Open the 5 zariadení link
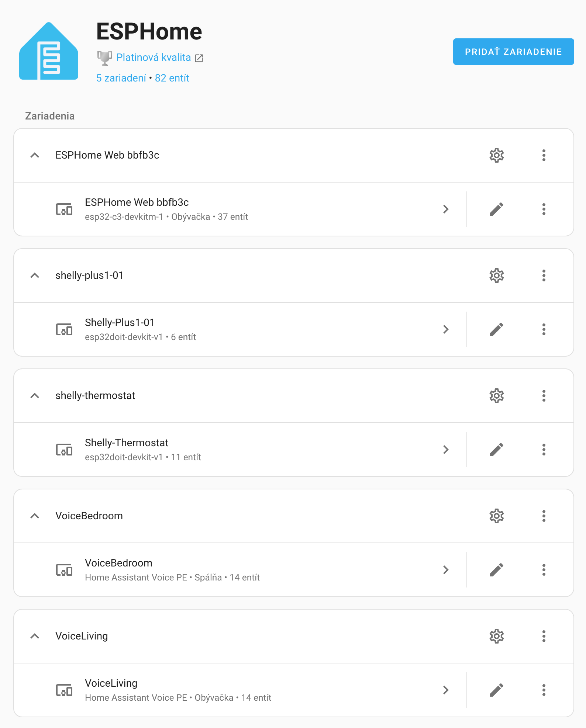The width and height of the screenshot is (586, 728). point(121,78)
